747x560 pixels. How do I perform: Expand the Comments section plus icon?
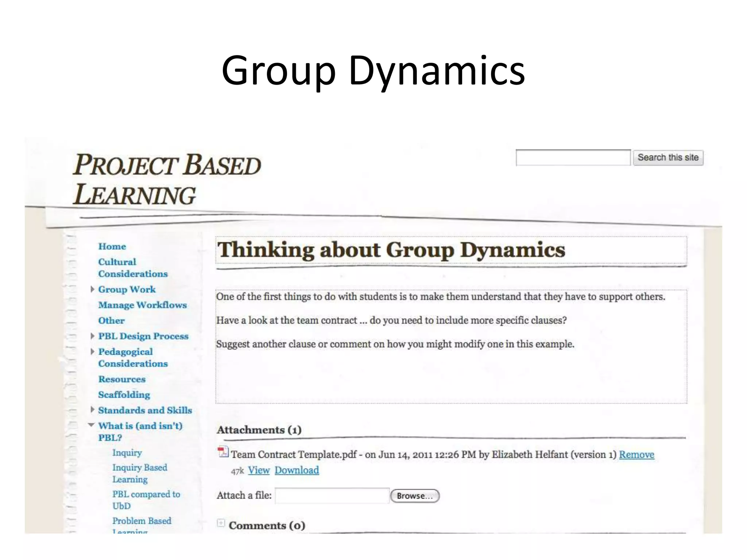click(x=221, y=523)
